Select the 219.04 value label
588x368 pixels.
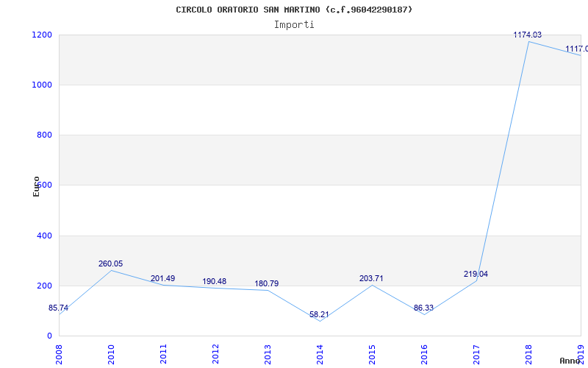click(x=476, y=274)
